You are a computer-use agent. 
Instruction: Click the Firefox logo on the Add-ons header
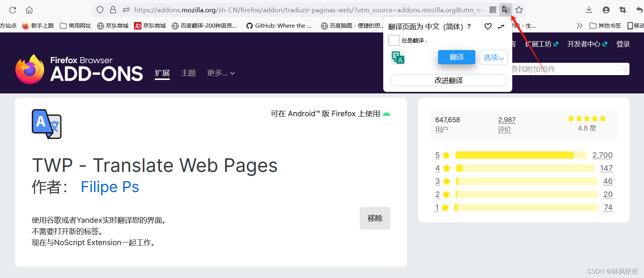pos(30,69)
